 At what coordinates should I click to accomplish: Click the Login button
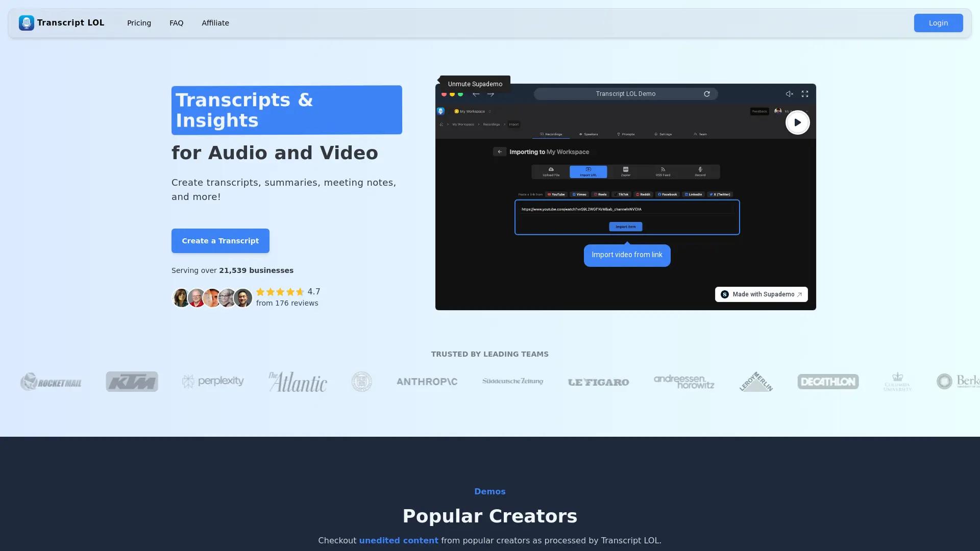click(938, 23)
